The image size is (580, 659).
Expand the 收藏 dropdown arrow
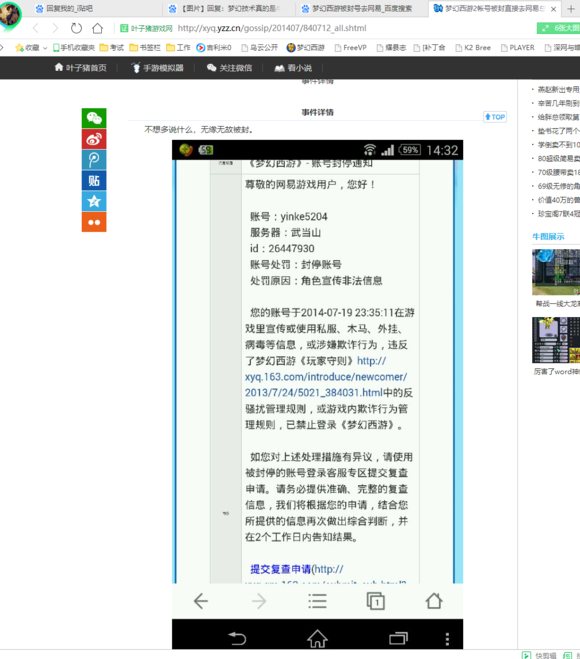45,48
